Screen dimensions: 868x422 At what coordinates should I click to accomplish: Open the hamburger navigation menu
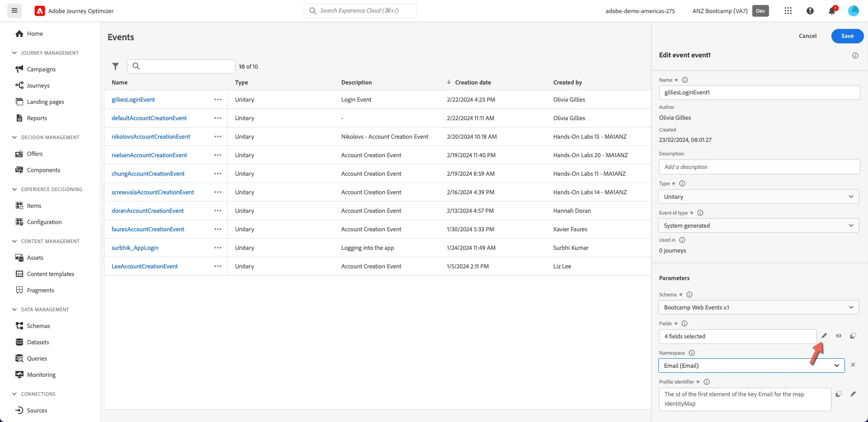point(14,11)
